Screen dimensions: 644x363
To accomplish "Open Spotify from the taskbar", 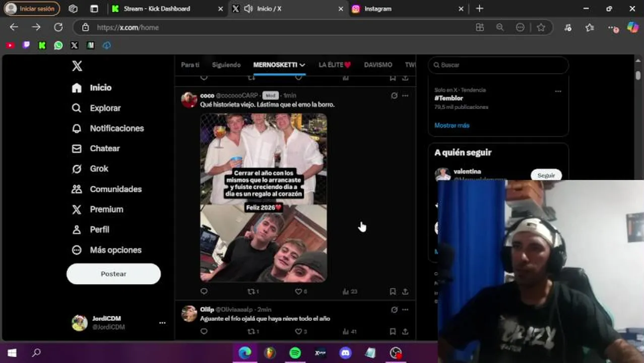I will (295, 353).
